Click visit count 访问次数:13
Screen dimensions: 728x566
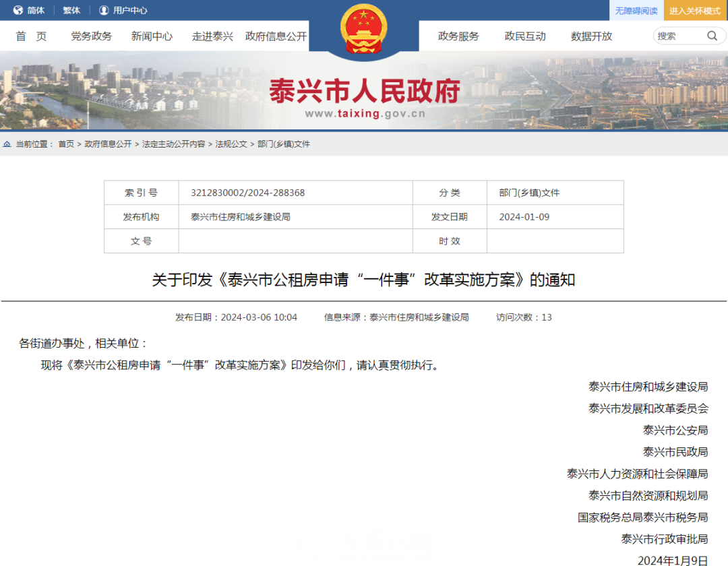pyautogui.click(x=524, y=317)
